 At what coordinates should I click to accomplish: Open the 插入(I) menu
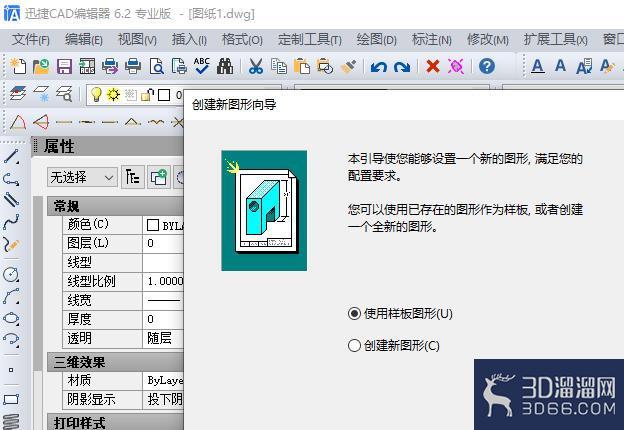(189, 40)
